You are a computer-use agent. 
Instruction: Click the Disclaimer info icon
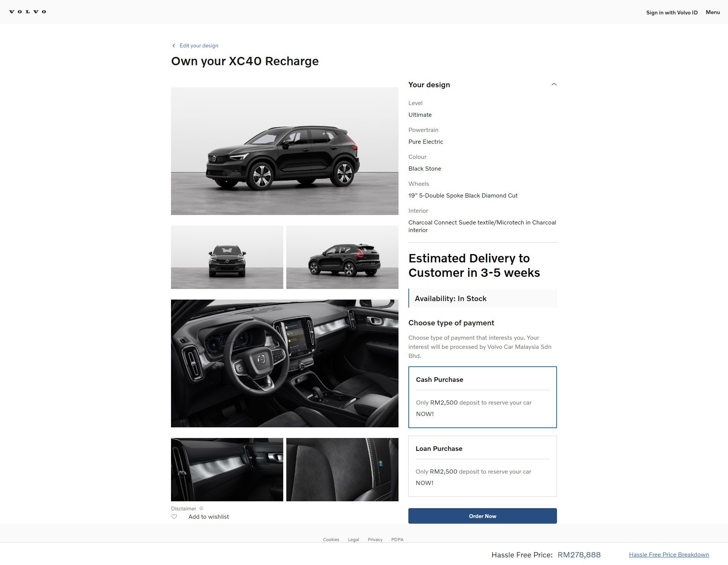coord(201,508)
